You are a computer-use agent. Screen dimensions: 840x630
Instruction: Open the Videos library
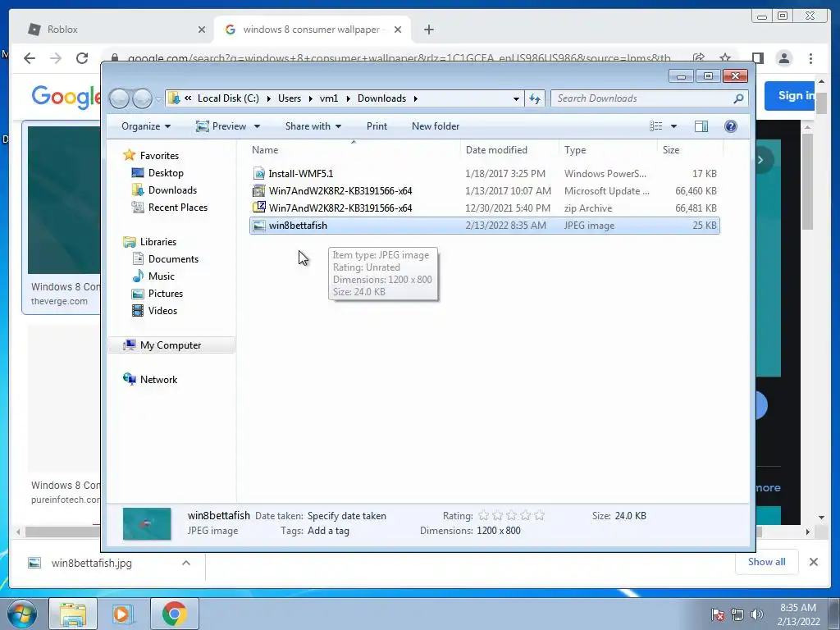(162, 311)
